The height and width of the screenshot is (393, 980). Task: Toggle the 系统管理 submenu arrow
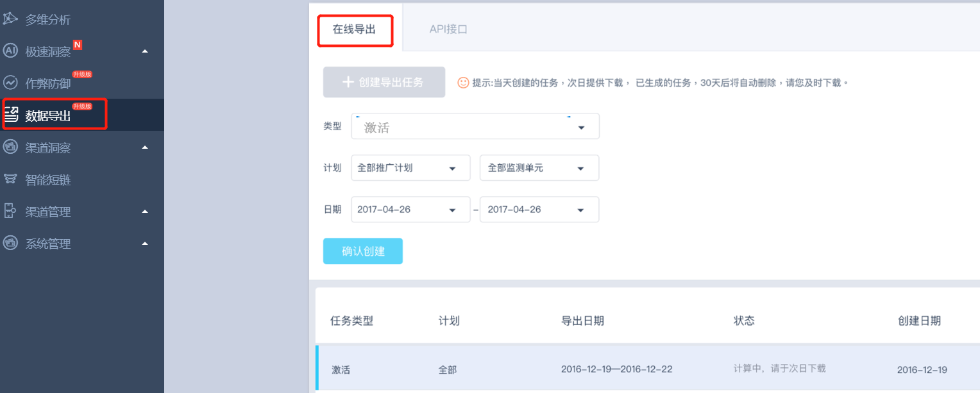[145, 244]
